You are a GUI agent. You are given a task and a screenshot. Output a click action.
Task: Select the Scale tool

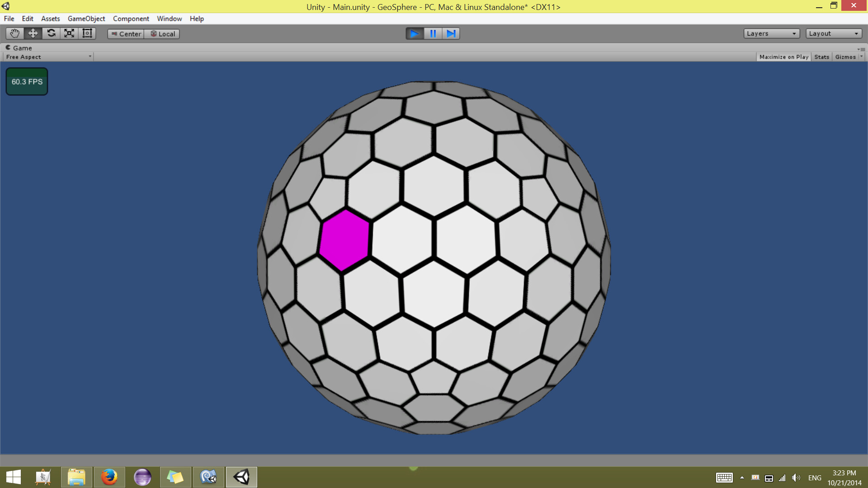point(69,33)
